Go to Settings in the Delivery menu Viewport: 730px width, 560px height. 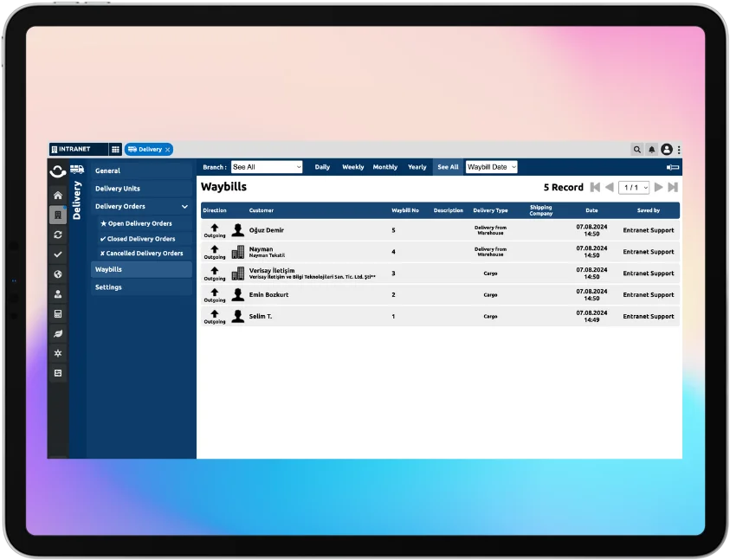tap(108, 287)
